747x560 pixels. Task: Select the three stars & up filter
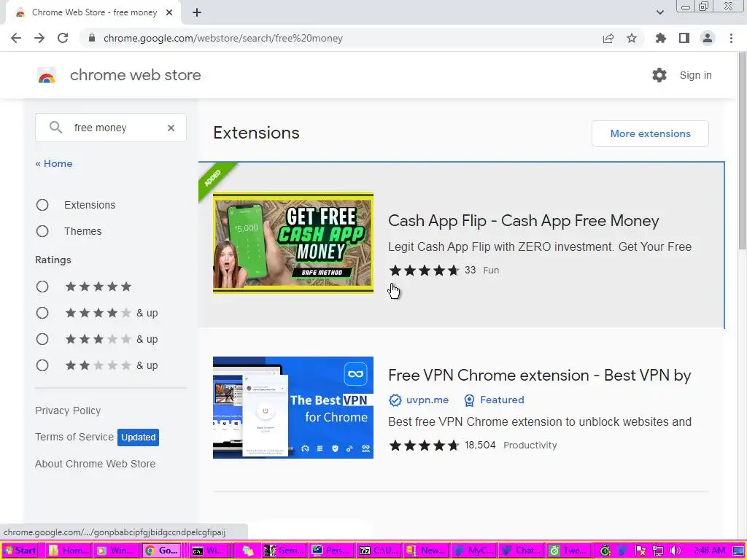(42, 339)
